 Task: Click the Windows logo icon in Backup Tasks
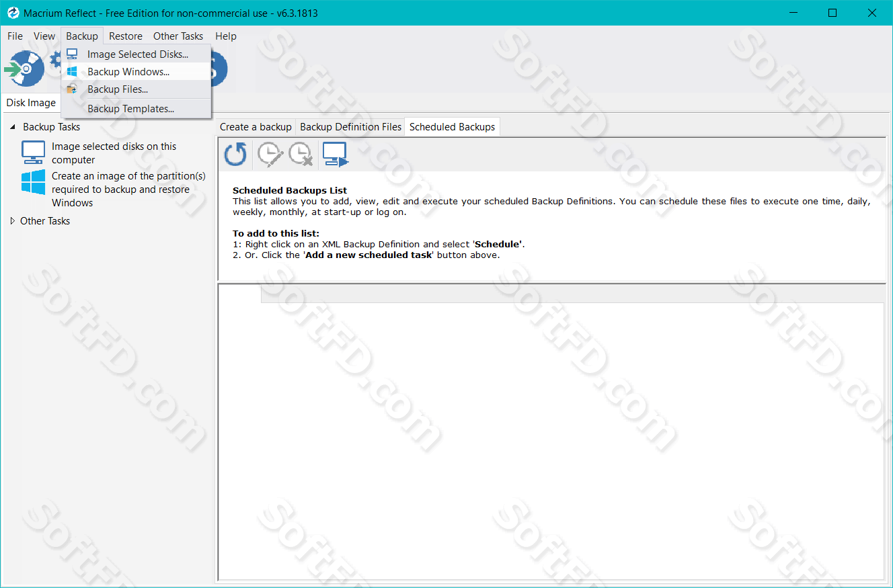[34, 182]
